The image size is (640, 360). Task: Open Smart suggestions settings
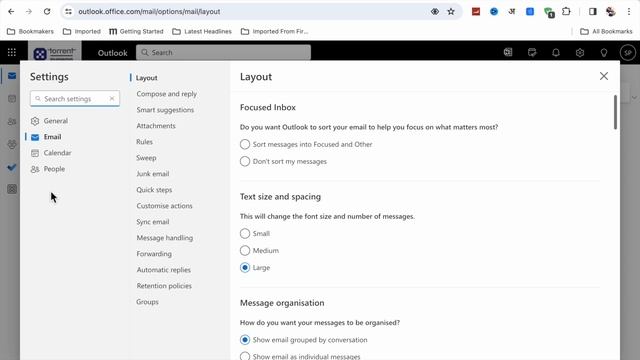pos(165,109)
